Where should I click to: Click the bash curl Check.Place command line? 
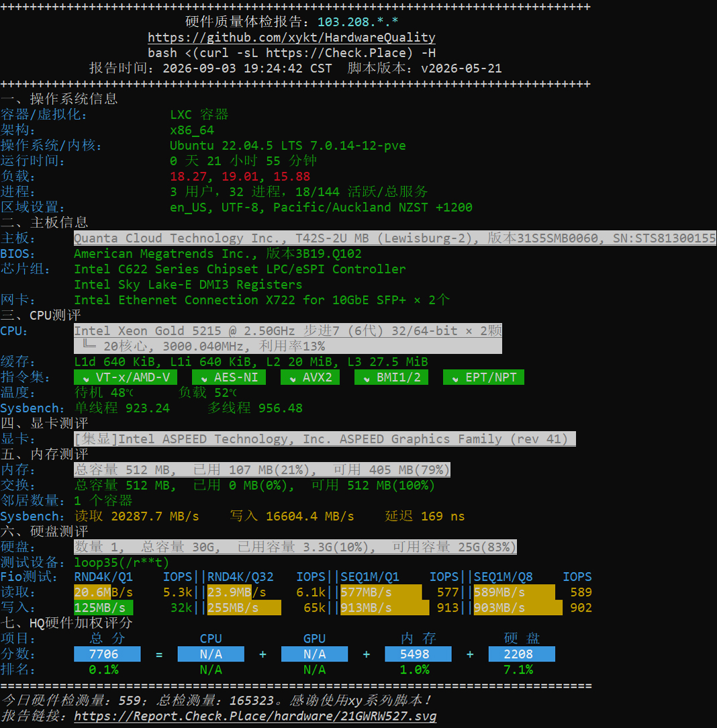pos(291,53)
